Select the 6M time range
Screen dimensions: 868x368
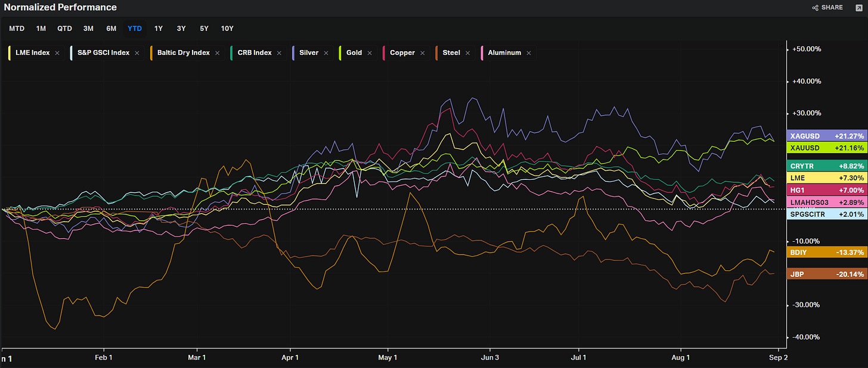point(111,29)
